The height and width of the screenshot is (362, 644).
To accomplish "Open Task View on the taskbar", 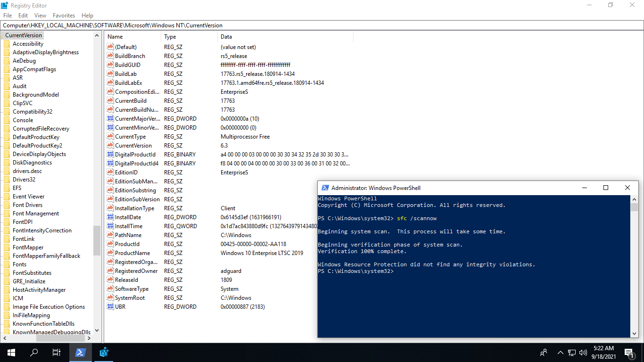I will pos(57,352).
